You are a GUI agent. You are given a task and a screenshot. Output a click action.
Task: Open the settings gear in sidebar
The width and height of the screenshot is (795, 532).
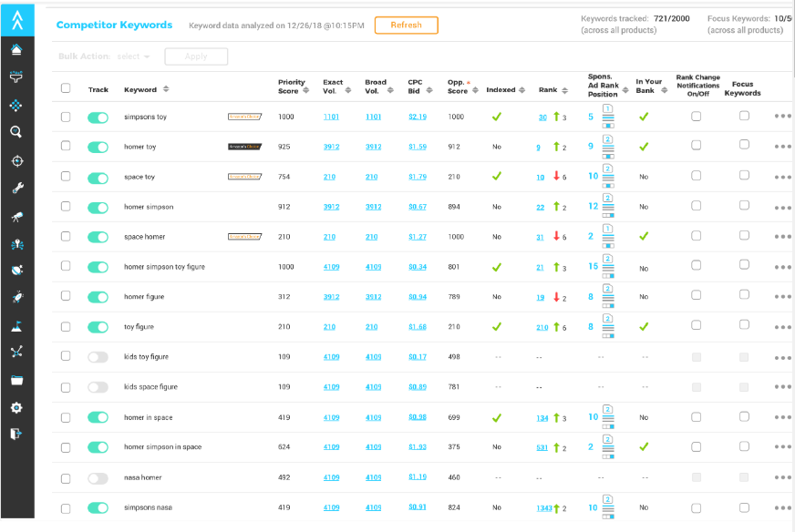coord(16,408)
